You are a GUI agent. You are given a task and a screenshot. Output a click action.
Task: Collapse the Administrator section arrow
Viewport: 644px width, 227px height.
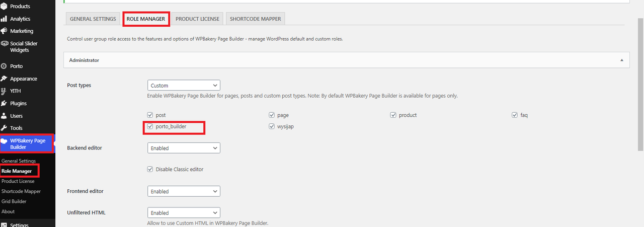click(x=622, y=60)
